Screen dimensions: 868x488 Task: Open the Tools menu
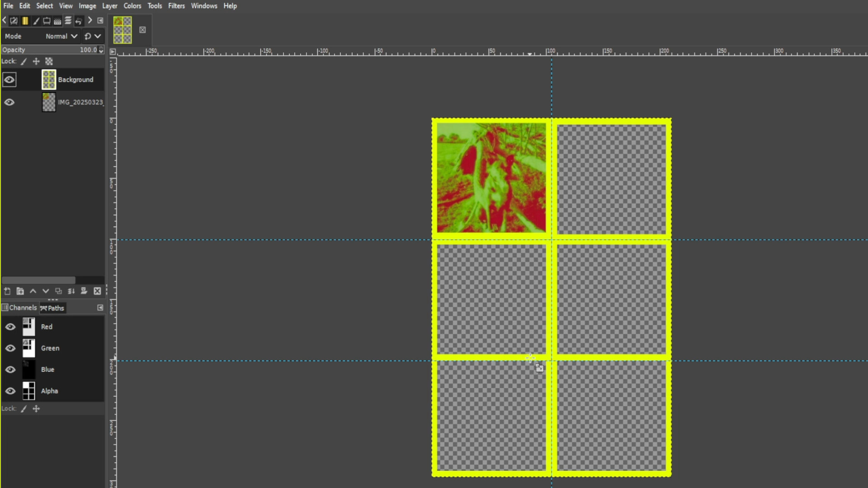(x=155, y=6)
